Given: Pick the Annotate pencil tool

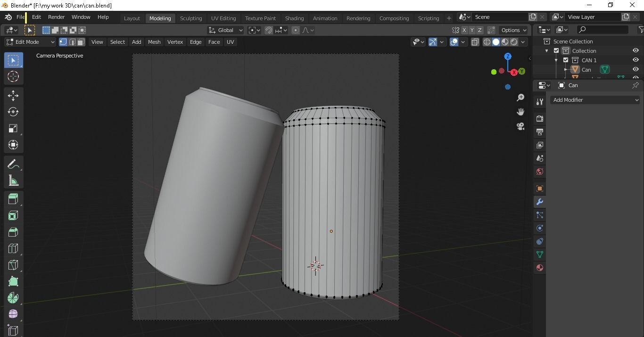Looking at the screenshot, I should click(13, 164).
